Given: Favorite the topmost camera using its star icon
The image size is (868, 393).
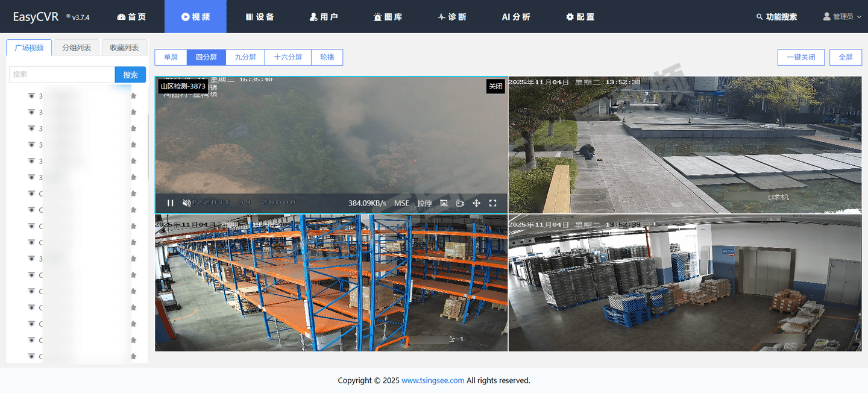Looking at the screenshot, I should tap(134, 96).
